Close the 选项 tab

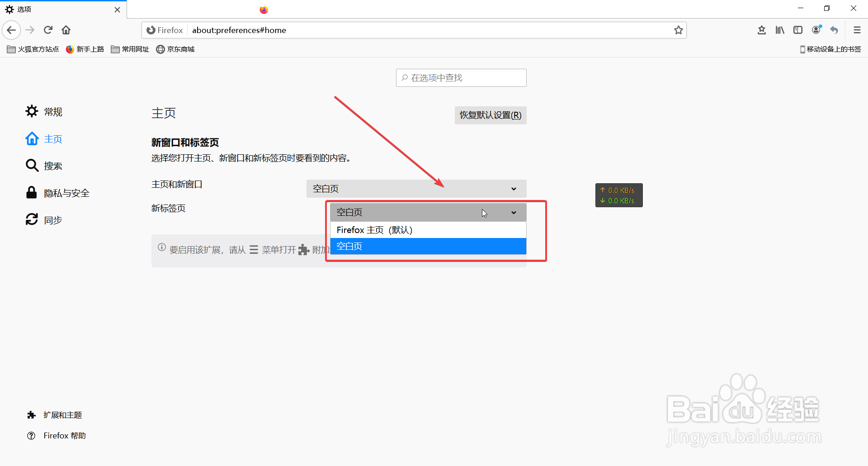point(117,10)
